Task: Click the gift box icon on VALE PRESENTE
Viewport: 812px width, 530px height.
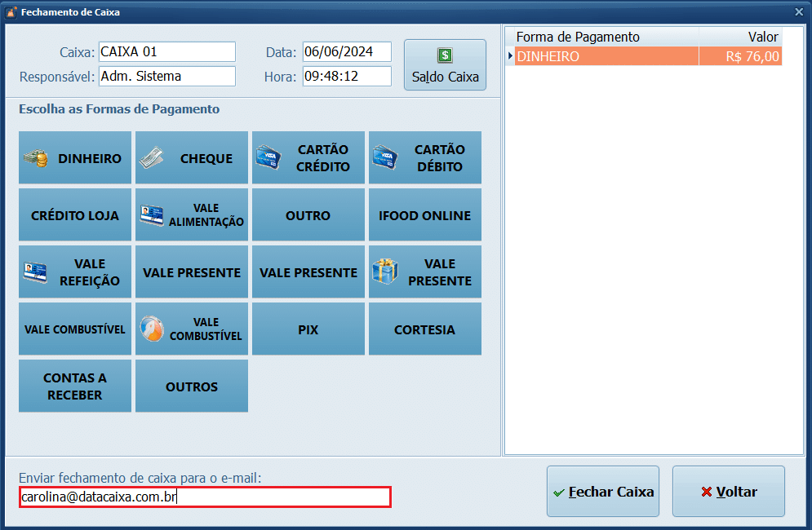Action: tap(385, 272)
